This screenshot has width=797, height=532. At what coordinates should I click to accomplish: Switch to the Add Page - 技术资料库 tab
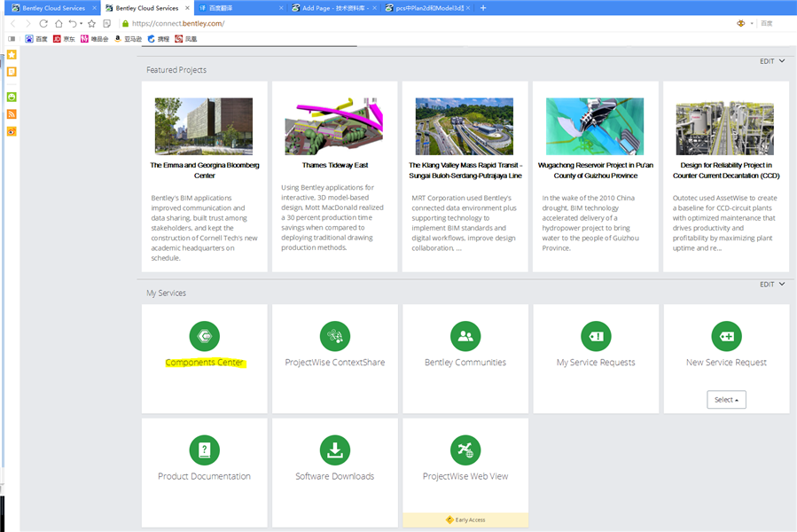click(333, 8)
